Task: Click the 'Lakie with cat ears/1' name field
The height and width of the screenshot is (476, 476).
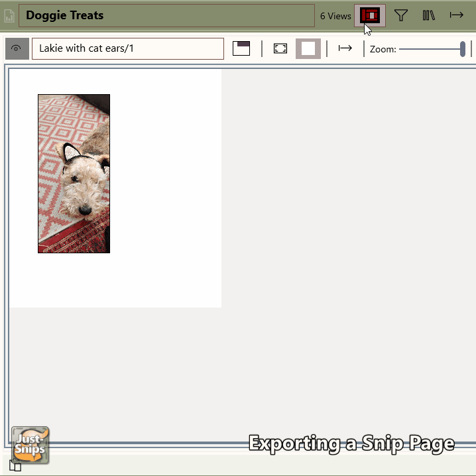Action: pos(127,48)
